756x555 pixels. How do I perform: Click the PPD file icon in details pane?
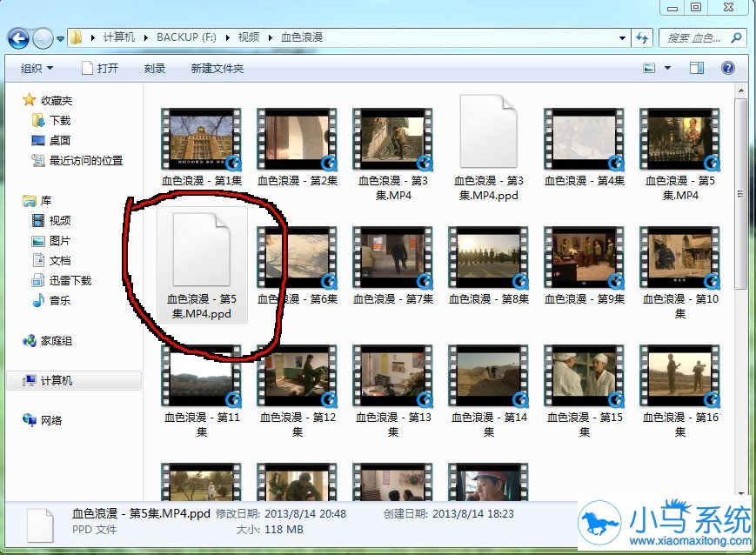[40, 525]
